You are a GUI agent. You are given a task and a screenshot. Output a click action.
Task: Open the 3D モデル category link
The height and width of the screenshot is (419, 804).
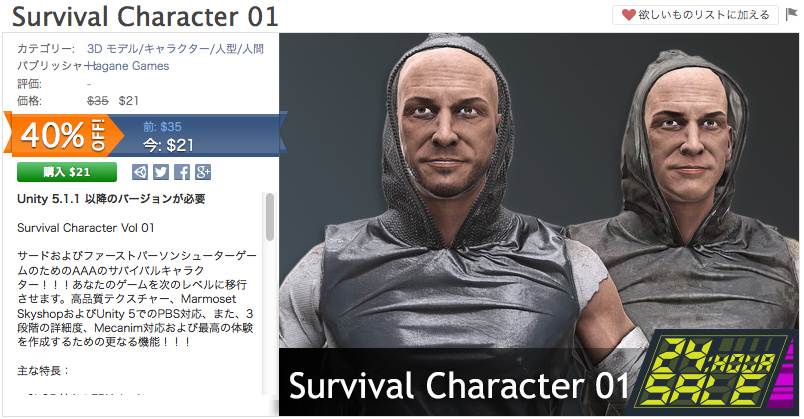tap(112, 49)
